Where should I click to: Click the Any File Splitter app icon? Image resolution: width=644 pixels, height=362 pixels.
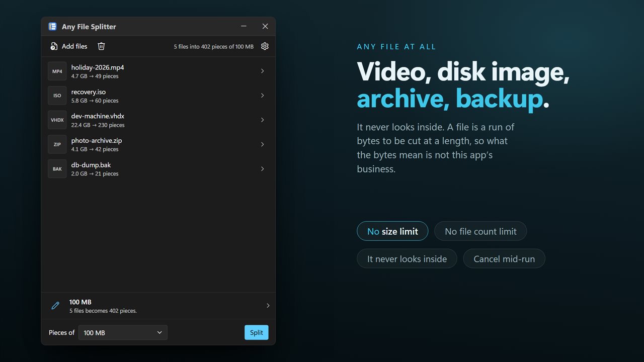point(52,27)
